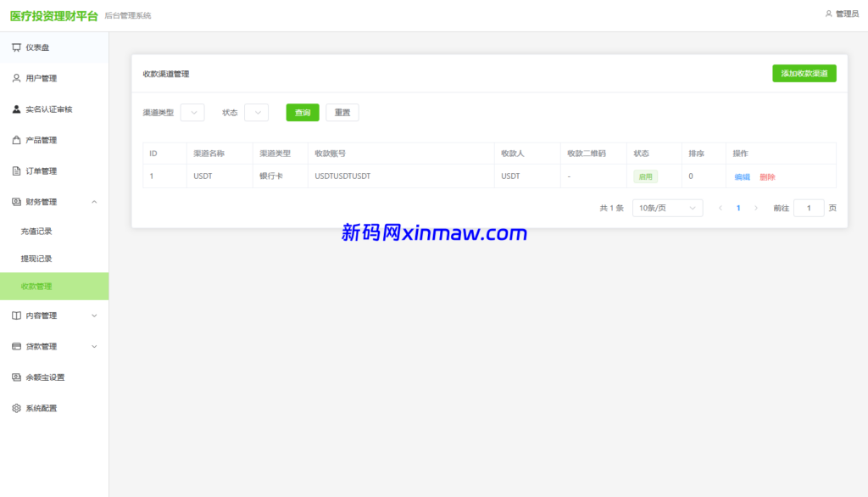Screen dimensions: 868x497
Task: Click the document icon beside 订单管理
Action: (17, 171)
